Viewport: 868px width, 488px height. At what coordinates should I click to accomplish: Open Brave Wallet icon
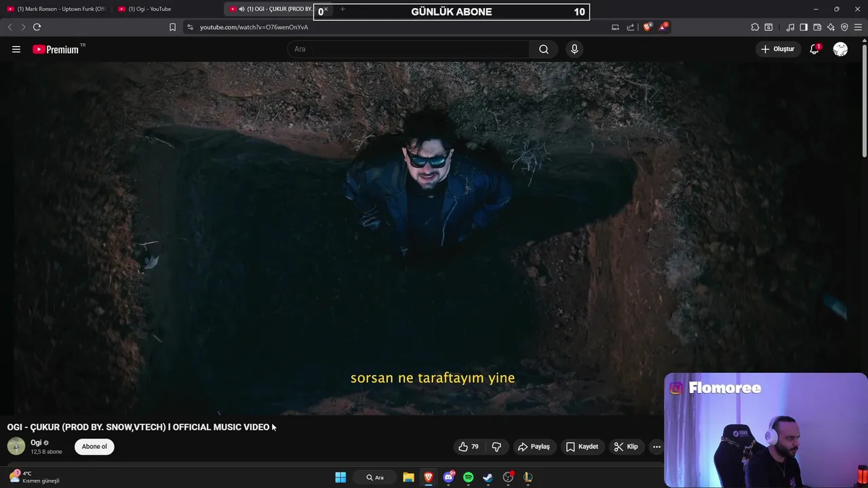pyautogui.click(x=817, y=27)
